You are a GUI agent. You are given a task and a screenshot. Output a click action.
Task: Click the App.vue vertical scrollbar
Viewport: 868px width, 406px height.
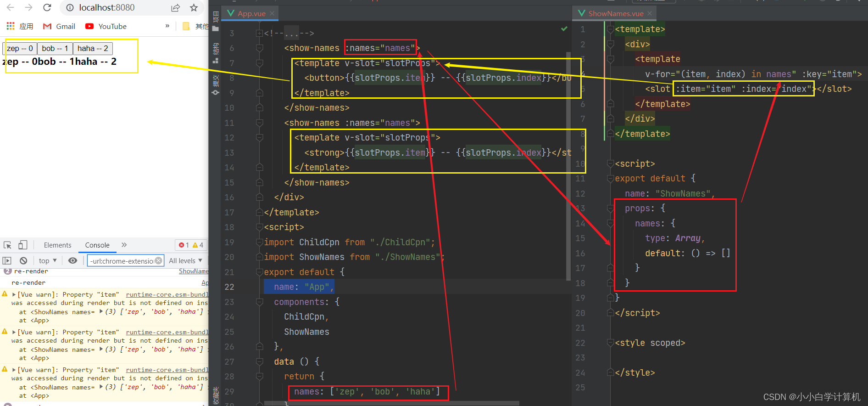568,165
